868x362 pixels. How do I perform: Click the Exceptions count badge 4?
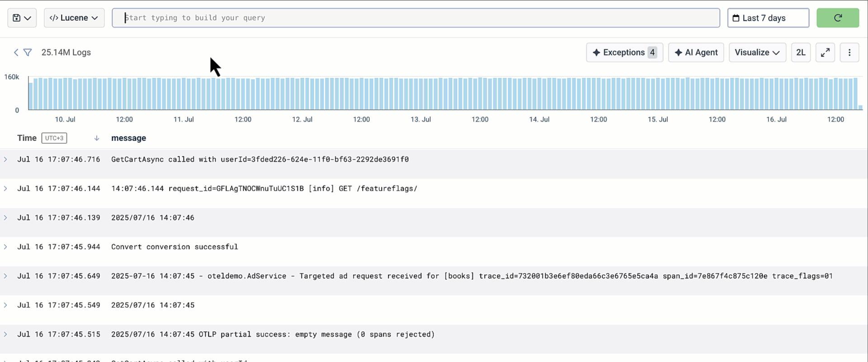652,52
